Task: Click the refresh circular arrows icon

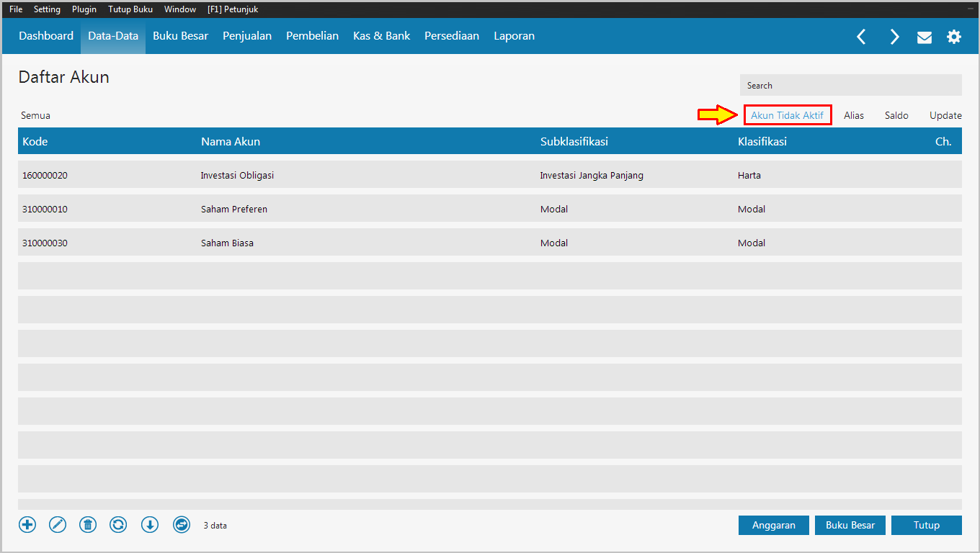Action: click(118, 525)
